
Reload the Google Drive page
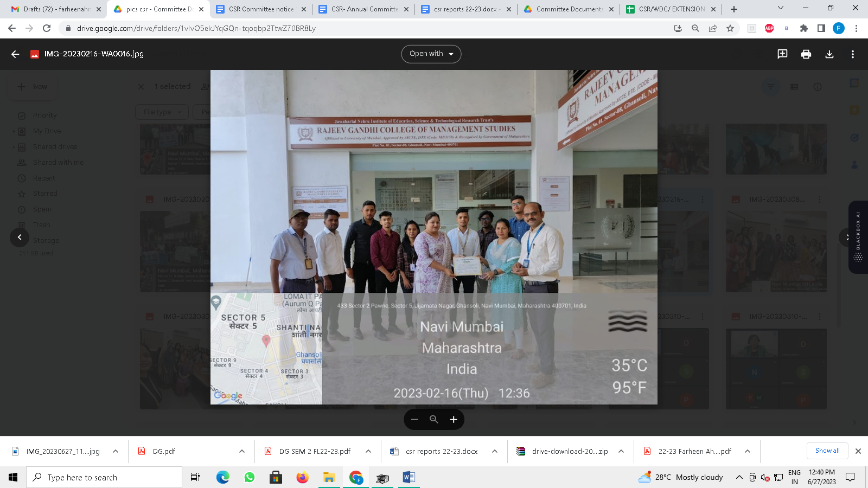(47, 28)
